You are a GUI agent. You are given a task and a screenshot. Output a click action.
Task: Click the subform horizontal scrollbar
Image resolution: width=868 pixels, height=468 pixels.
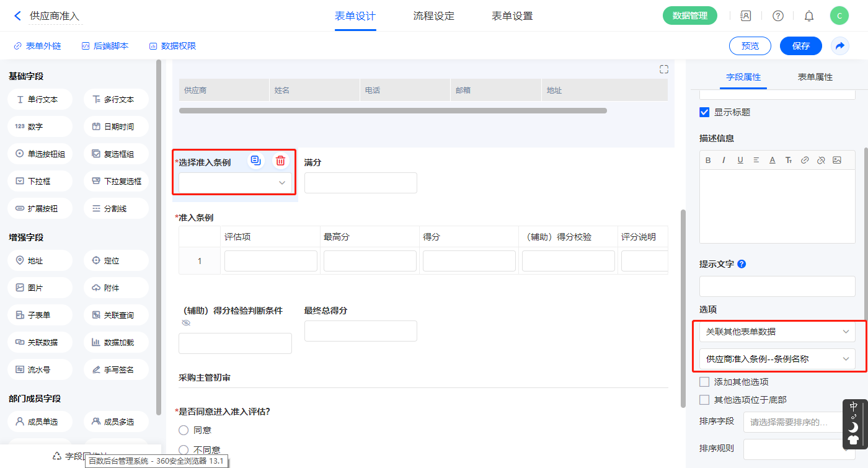[392, 111]
